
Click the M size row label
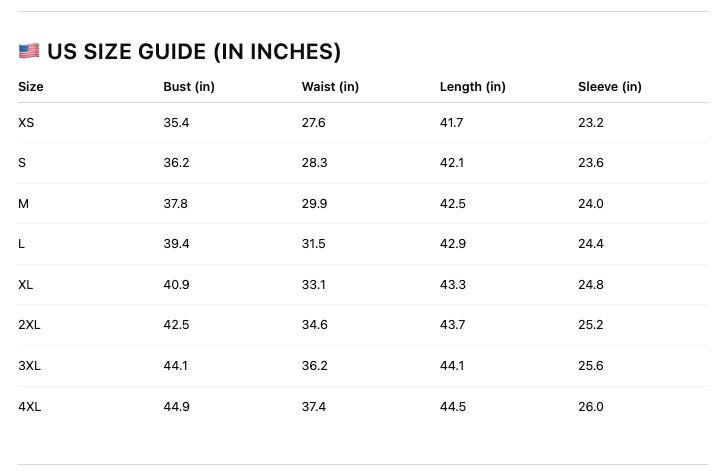tap(23, 204)
